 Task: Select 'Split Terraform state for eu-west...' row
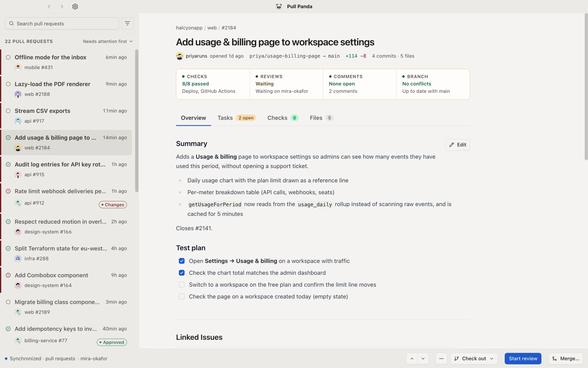coord(66,253)
